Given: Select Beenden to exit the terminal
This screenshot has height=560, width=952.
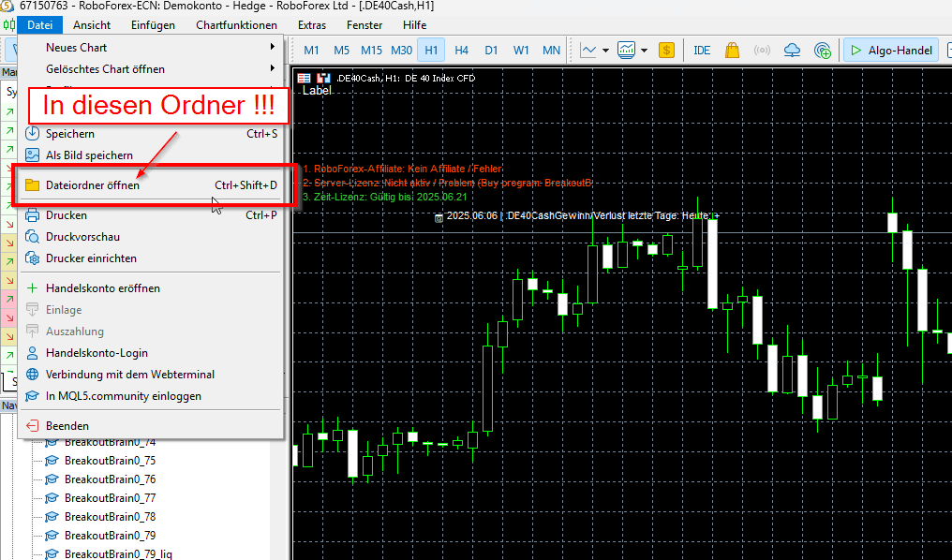Looking at the screenshot, I should coord(67,425).
